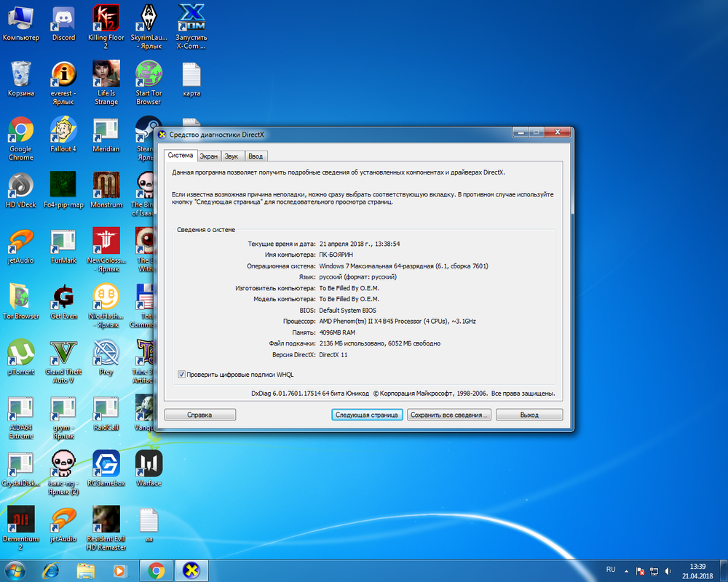728x582 pixels.
Task: Open the Windows Start menu
Action: [x=14, y=570]
